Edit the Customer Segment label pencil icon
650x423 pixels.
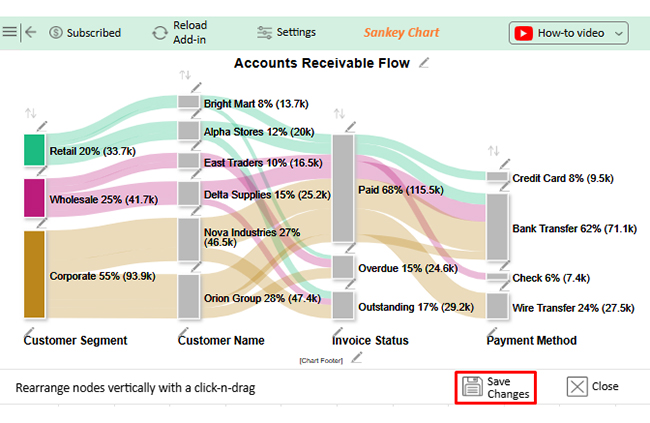click(29, 329)
